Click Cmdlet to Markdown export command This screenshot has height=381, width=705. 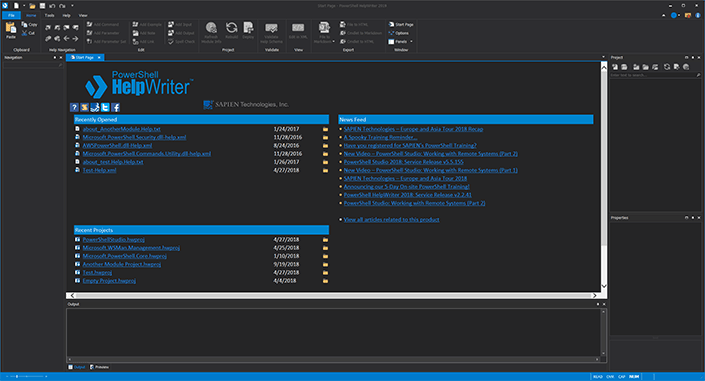(361, 33)
